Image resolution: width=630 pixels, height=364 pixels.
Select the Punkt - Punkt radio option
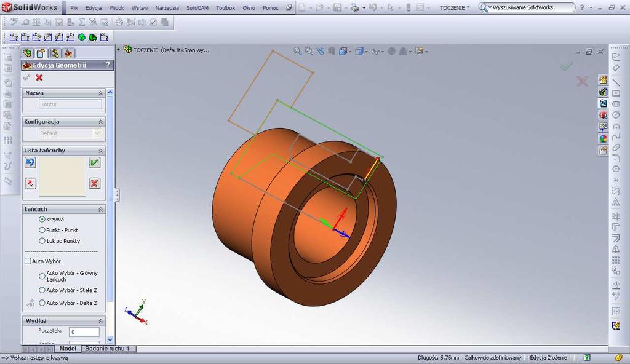pyautogui.click(x=42, y=230)
